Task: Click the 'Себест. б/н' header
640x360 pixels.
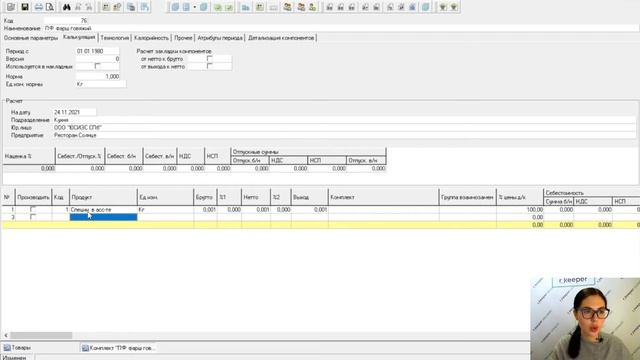Action: [x=124, y=156]
